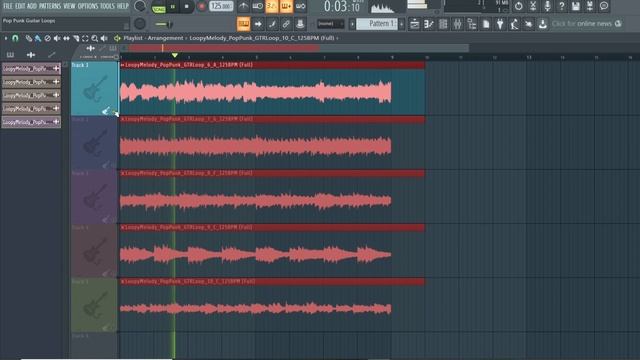Toggle wait for input before recording

click(x=258, y=6)
